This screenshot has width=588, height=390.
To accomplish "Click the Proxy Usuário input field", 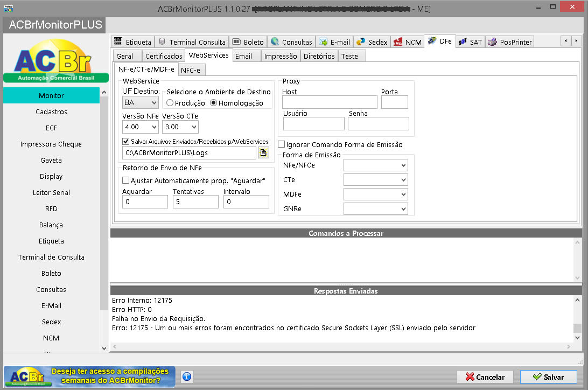I will [314, 124].
